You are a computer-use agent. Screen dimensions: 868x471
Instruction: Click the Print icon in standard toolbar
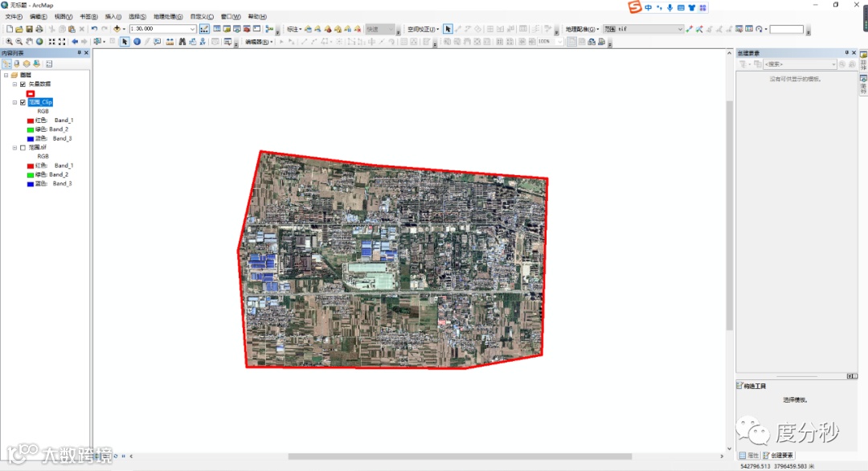coord(39,29)
